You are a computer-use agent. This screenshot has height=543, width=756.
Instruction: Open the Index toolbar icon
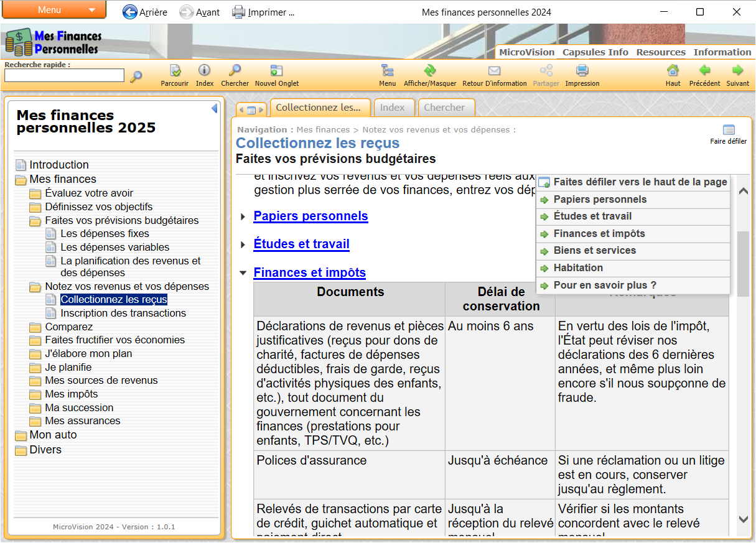tap(204, 71)
